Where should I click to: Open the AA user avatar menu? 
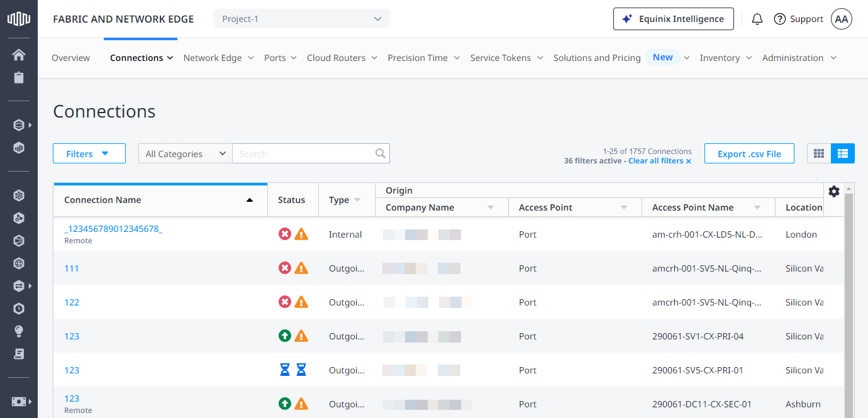tap(842, 19)
